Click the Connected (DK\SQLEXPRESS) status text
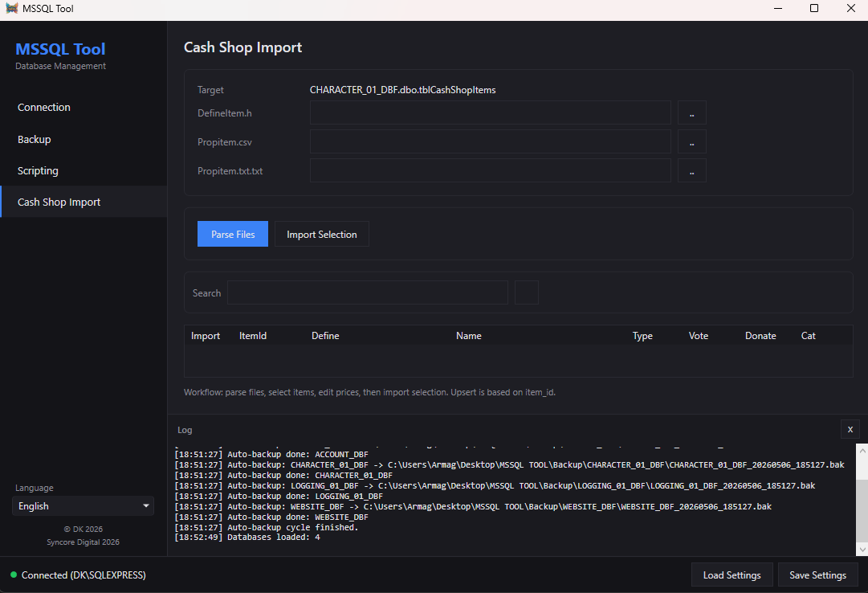 coord(84,575)
